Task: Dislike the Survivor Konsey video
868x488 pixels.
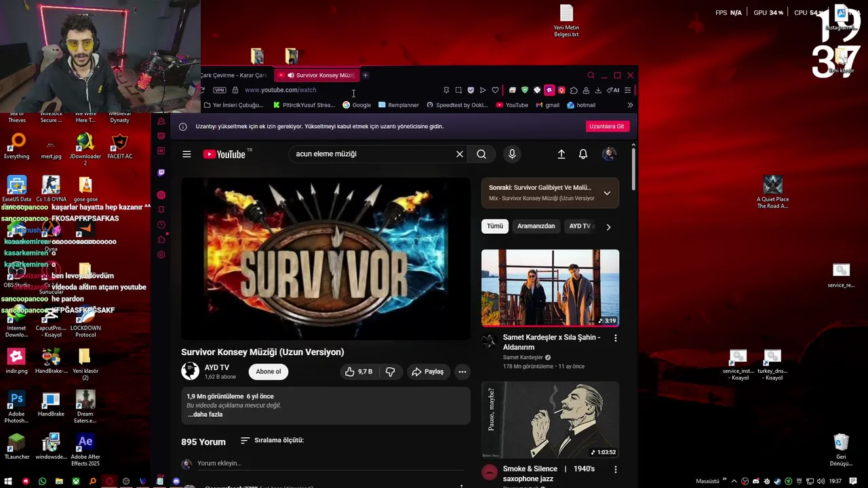Action: click(x=390, y=371)
